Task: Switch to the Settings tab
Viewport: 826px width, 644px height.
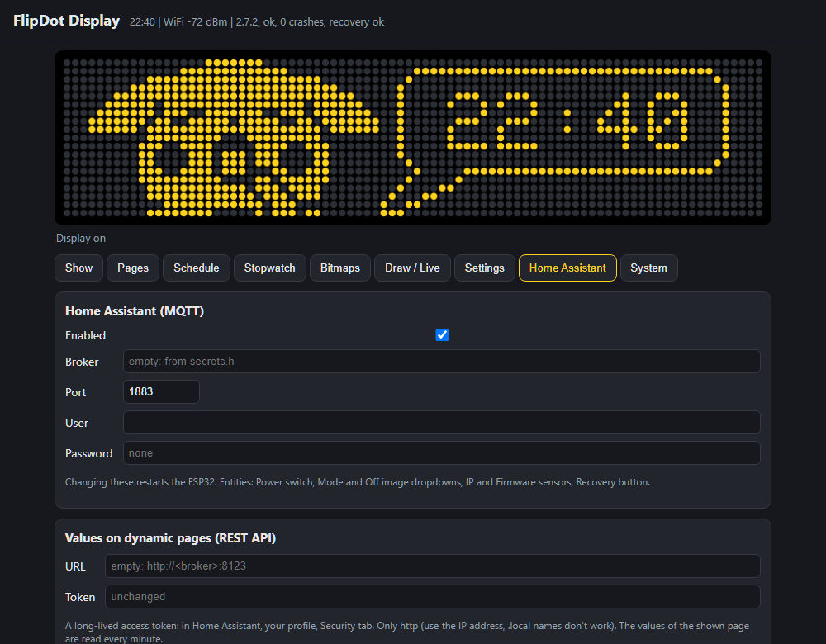Action: pyautogui.click(x=485, y=268)
